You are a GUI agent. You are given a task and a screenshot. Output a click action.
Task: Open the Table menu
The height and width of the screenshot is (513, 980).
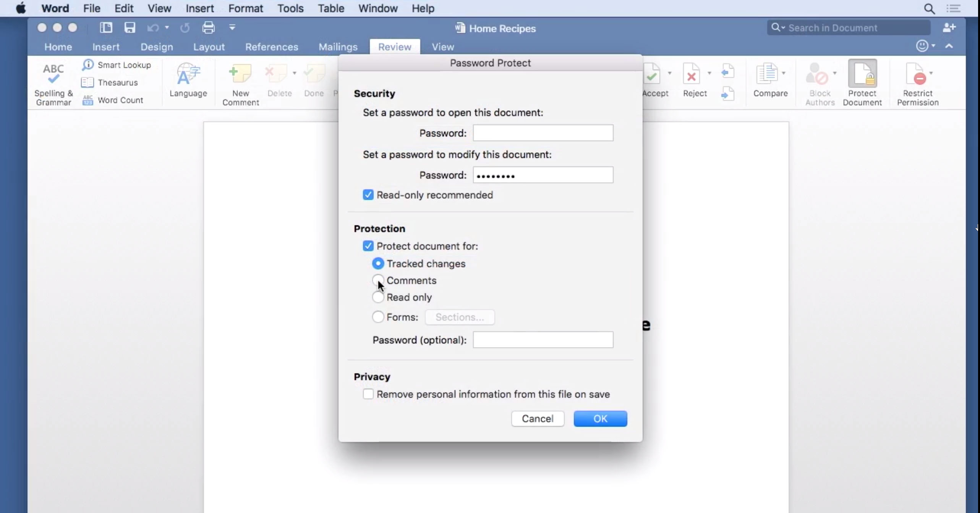331,8
